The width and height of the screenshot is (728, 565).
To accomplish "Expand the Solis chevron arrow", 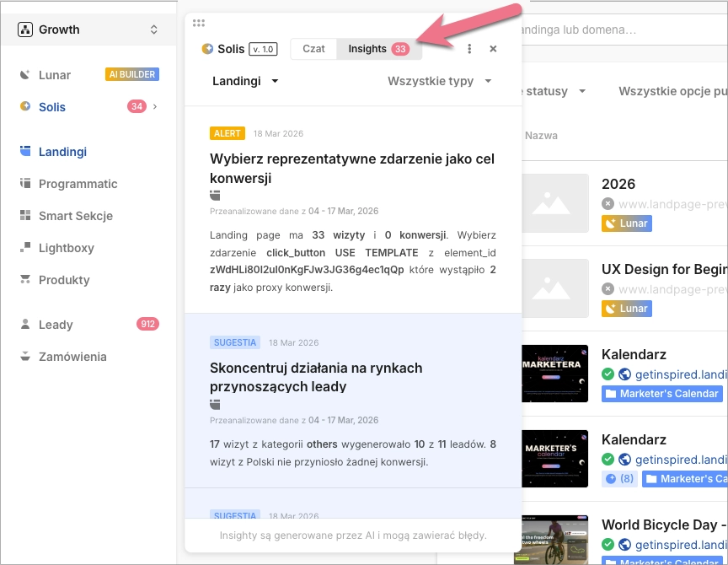I will coord(155,106).
